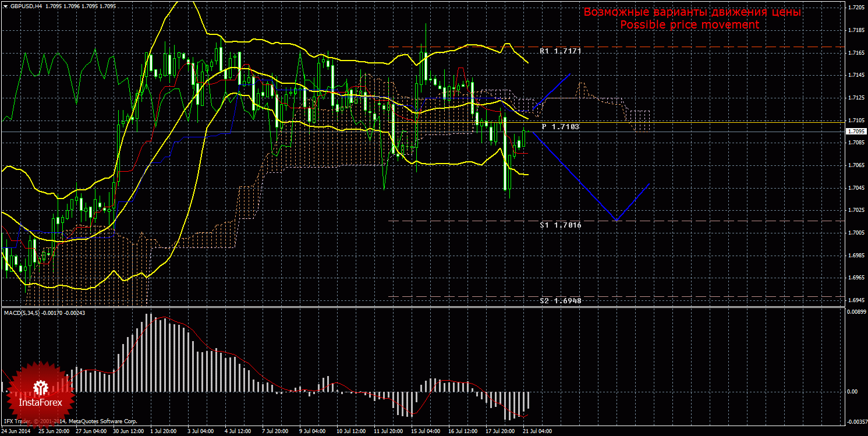
Task: Click the 9 Jul 04:00 time label
Action: [314, 432]
